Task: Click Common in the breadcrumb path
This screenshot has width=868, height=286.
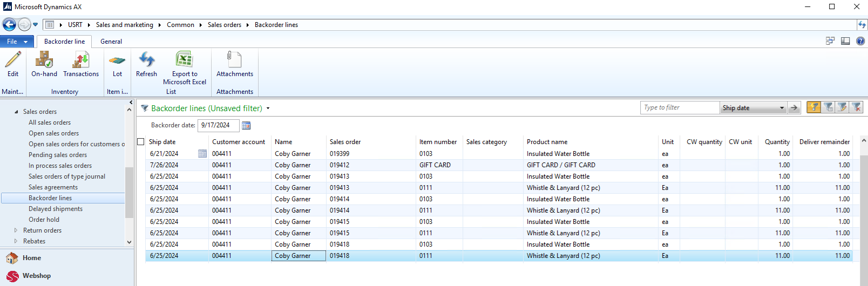Action: [x=180, y=25]
